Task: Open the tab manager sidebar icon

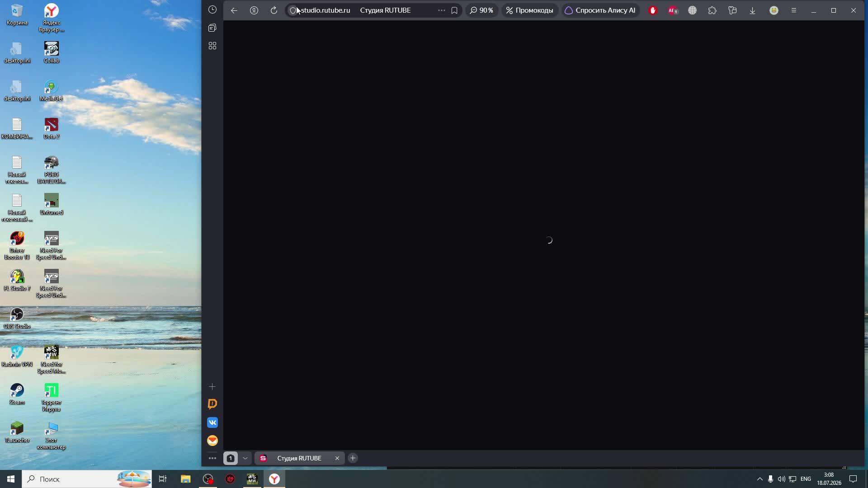Action: (x=212, y=28)
